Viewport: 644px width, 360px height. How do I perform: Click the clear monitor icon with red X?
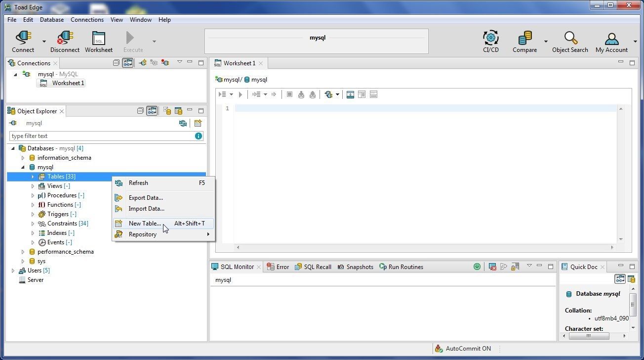[492, 267]
